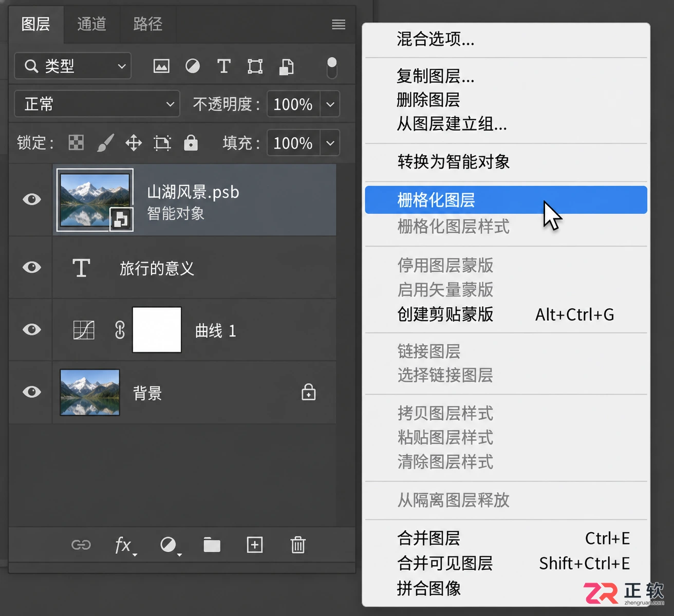This screenshot has height=616, width=674.
Task: Open the 类型 filter type dropdown
Action: [73, 66]
